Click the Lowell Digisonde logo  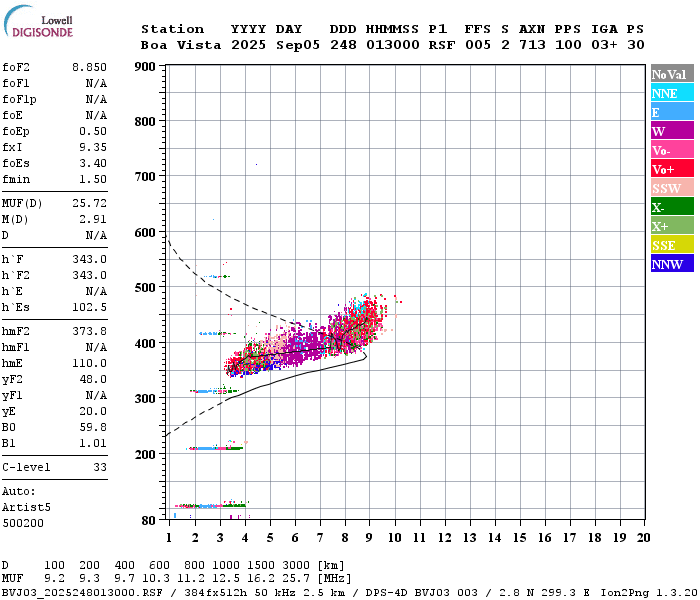38,21
